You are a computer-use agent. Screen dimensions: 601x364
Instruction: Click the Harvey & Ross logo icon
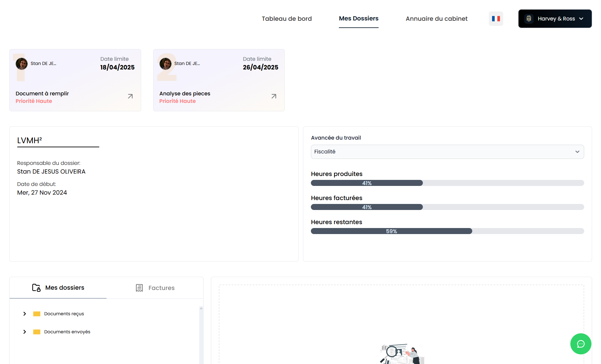529,19
